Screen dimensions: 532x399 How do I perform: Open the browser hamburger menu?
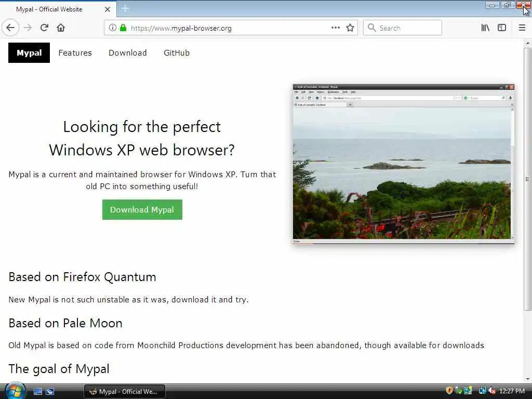tap(522, 28)
